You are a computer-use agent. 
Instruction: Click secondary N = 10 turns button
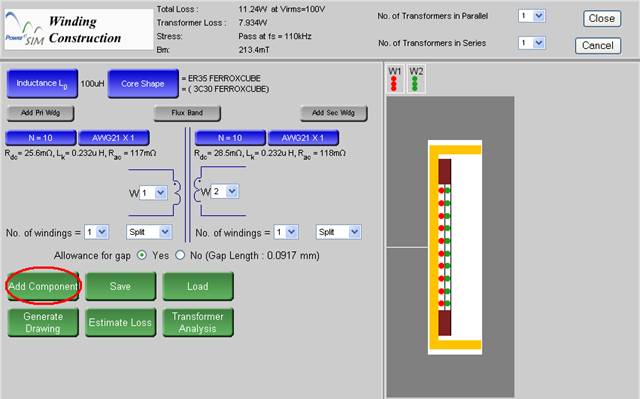click(230, 138)
